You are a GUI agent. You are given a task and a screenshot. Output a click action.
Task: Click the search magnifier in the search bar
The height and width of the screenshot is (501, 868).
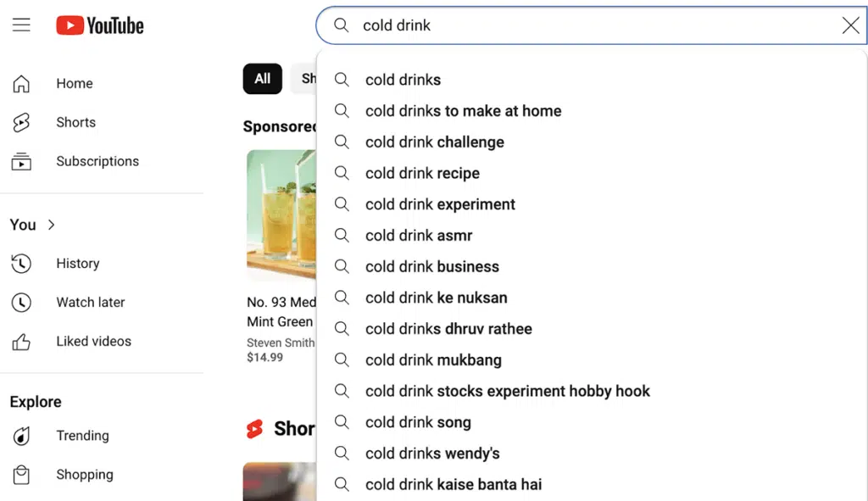(340, 25)
